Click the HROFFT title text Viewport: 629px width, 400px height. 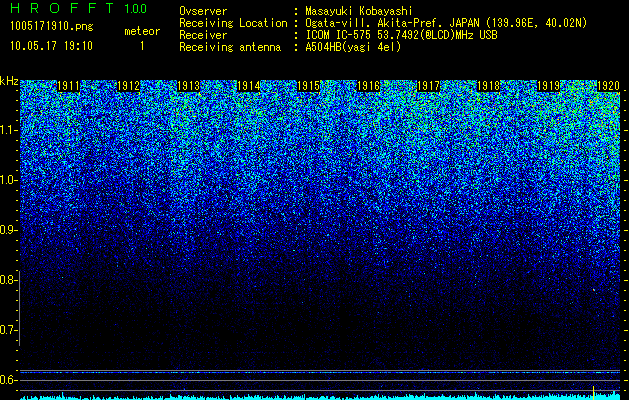(62, 8)
